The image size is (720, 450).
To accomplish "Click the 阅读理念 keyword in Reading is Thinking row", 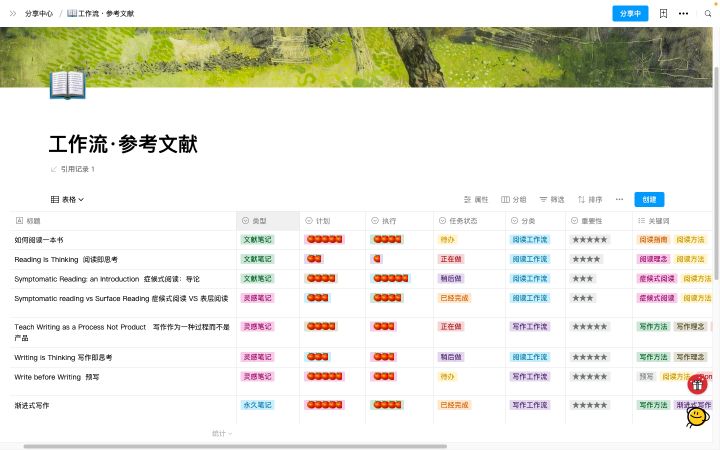I will [x=653, y=259].
